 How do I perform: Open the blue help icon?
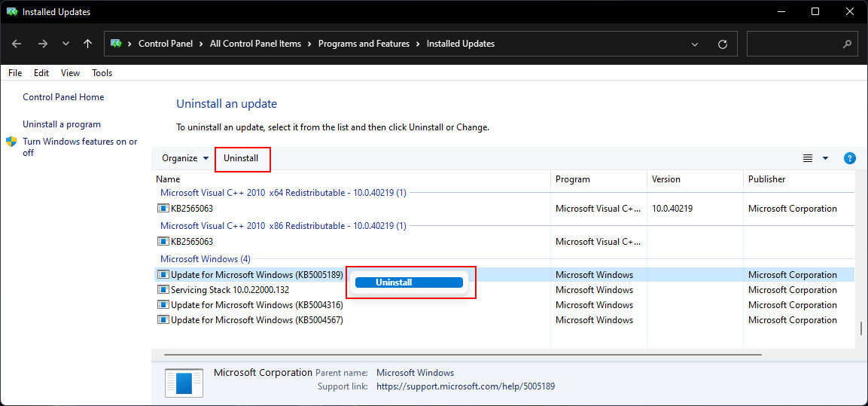(850, 158)
